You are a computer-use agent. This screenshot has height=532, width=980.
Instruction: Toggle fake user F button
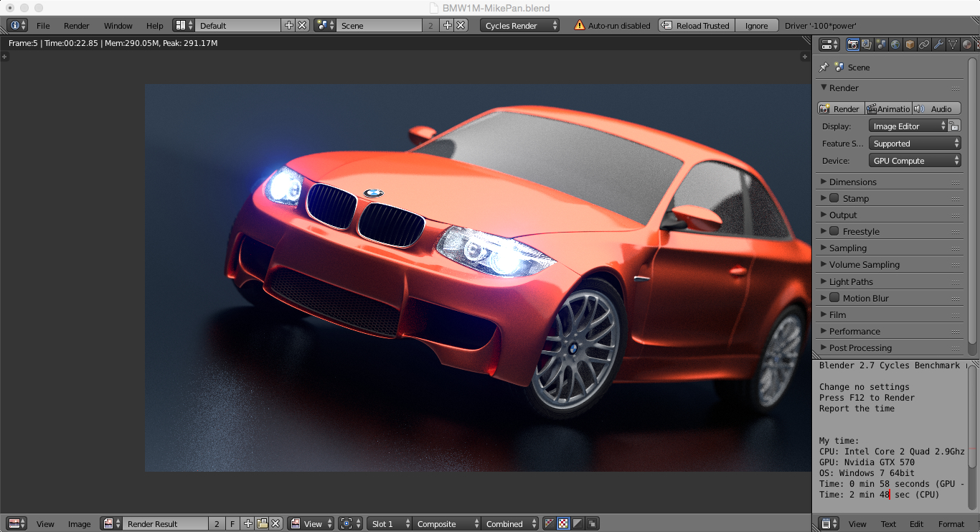[232, 523]
